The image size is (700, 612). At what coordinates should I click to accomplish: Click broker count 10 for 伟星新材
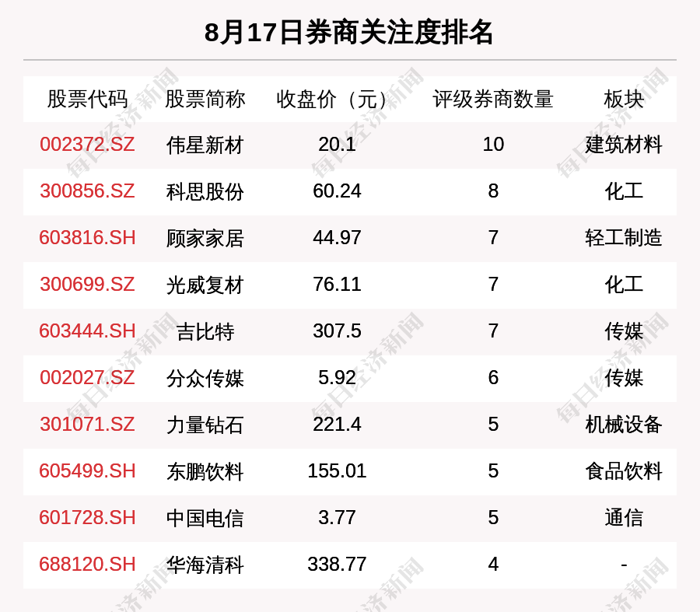point(493,145)
